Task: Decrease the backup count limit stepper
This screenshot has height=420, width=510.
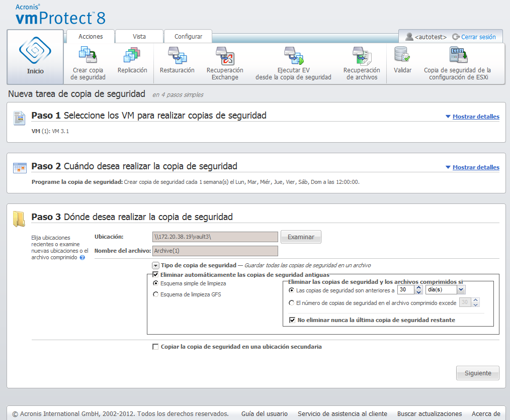Action: [x=475, y=304]
